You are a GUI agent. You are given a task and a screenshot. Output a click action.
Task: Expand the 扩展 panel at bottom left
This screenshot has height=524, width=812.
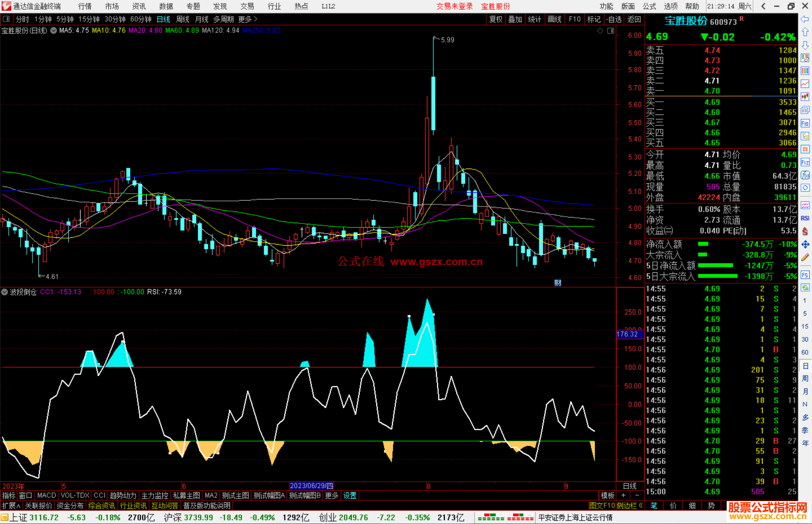[11, 506]
